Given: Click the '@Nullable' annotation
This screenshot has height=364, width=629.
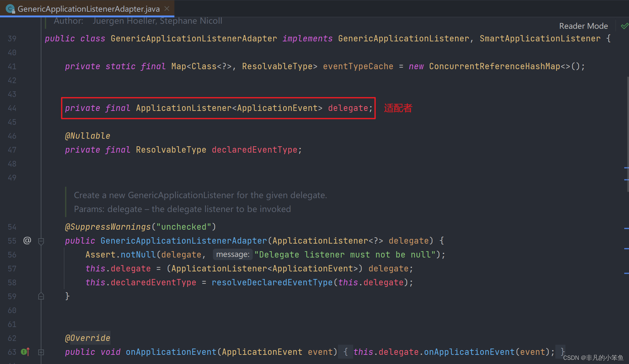Looking at the screenshot, I should click(88, 136).
